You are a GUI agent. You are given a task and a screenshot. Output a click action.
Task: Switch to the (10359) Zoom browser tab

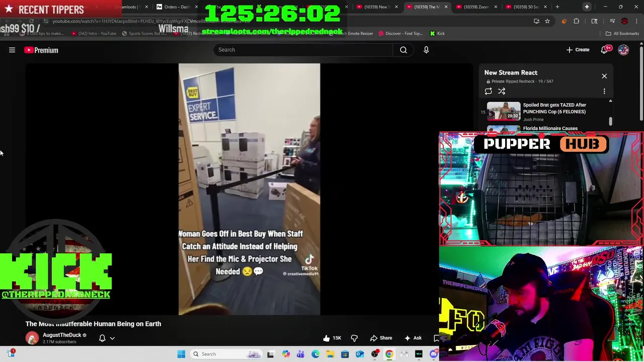point(476,7)
